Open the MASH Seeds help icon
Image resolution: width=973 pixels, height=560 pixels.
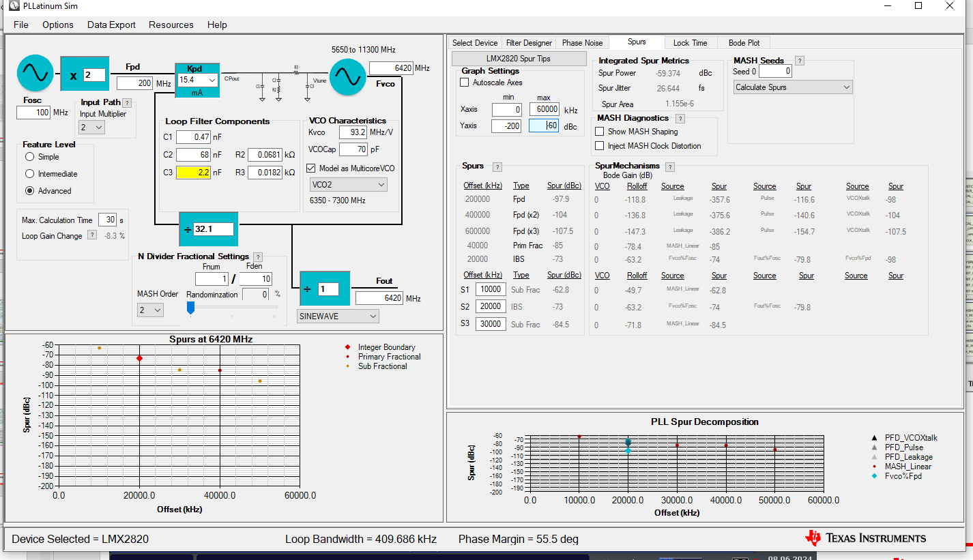tap(800, 61)
